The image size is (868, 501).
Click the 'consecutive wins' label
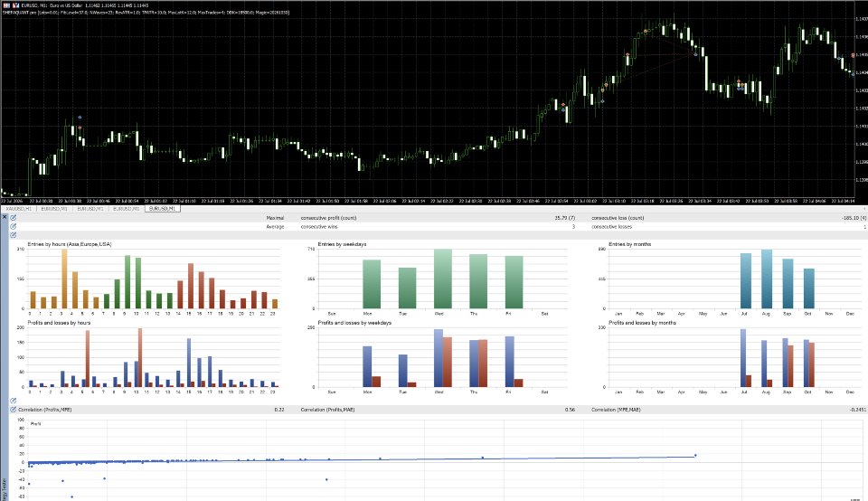[x=319, y=227]
